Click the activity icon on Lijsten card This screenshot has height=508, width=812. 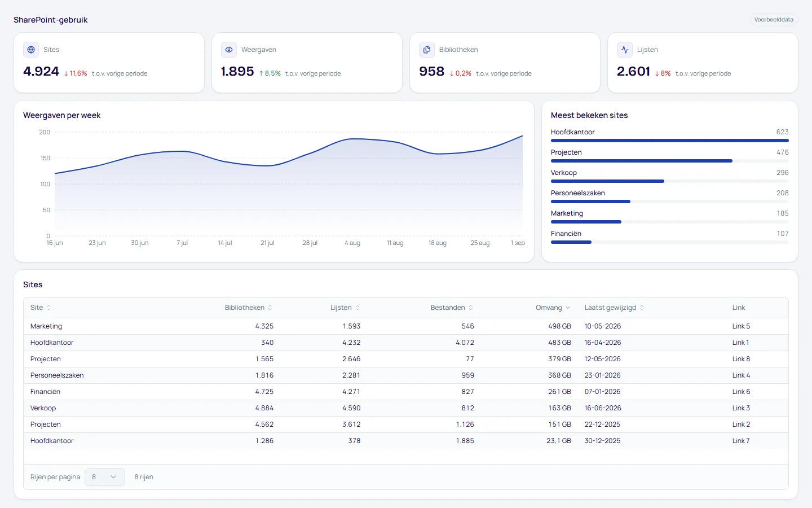coord(625,50)
